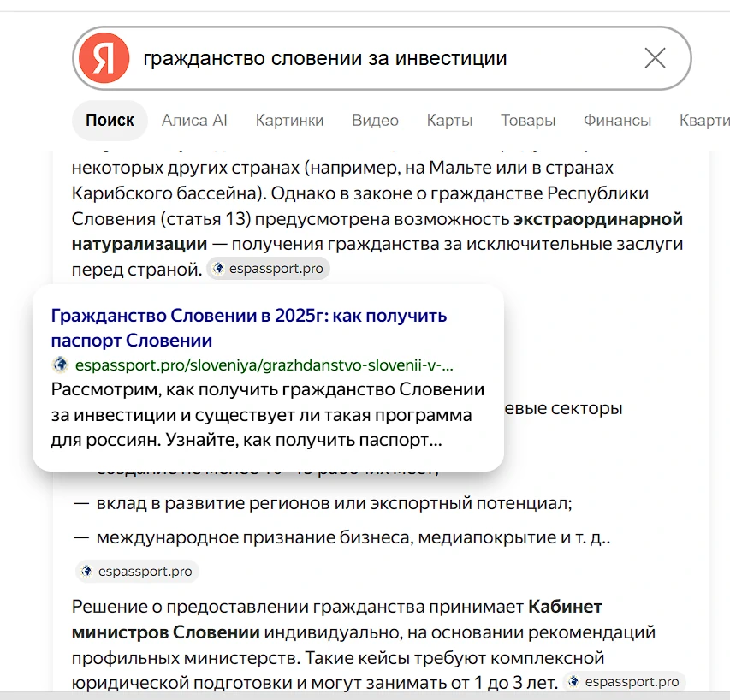The height and width of the screenshot is (700, 730).
Task: Open popup title 'Гражданство Словении в 2025г'
Action: pos(248,328)
